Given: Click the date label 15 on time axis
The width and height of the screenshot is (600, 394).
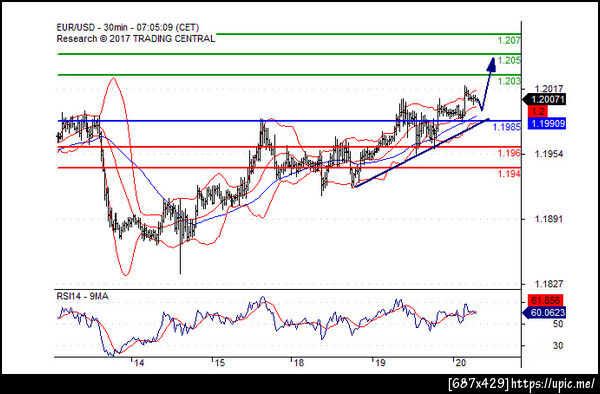Looking at the screenshot, I should coord(220,363).
